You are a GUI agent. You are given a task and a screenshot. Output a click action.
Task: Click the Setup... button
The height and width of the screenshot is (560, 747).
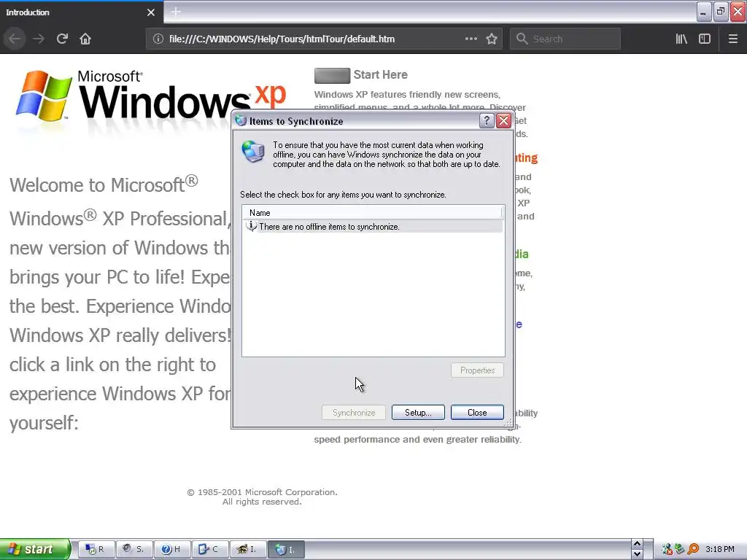point(418,413)
